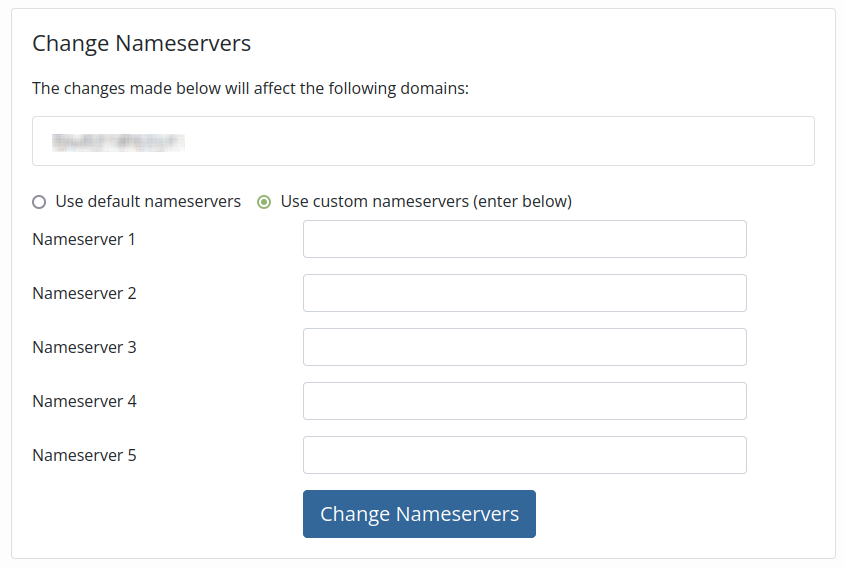Viewport: 844px width, 567px height.
Task: Focus the Nameserver 4 text field
Action: coord(524,401)
